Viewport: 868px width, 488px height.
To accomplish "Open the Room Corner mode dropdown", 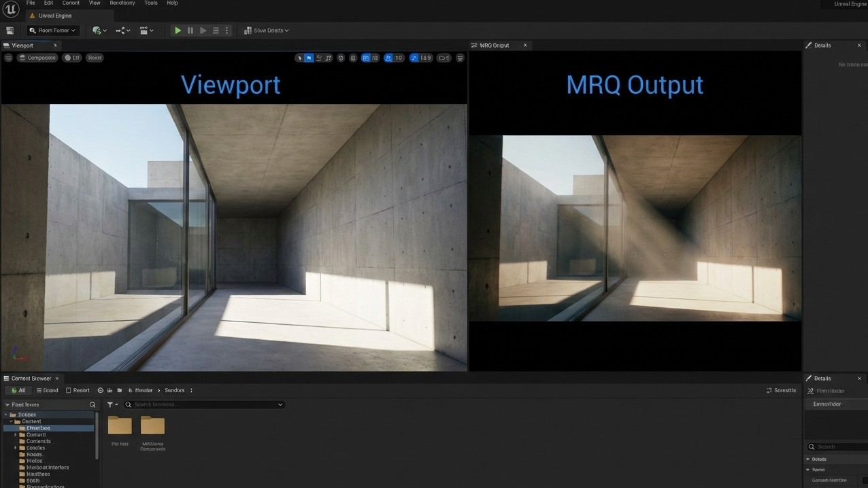I will (x=53, y=31).
